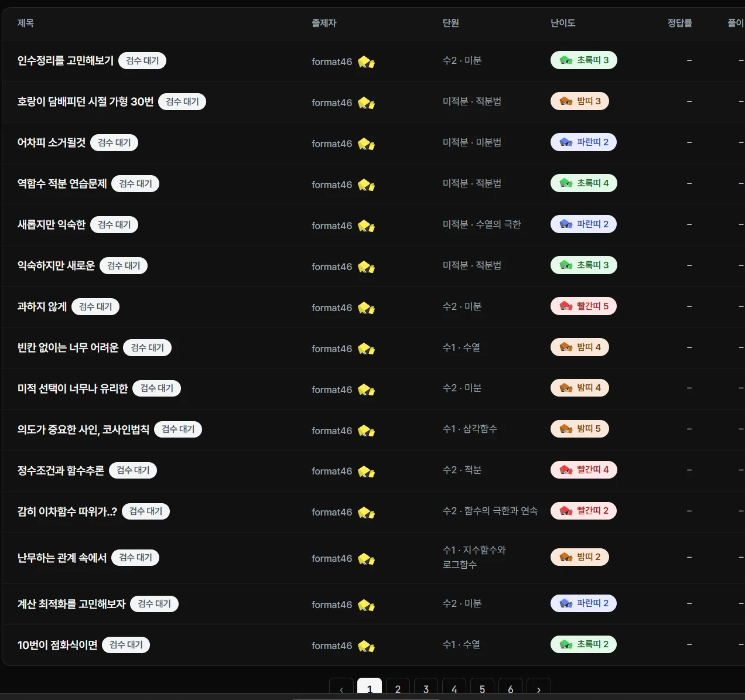Click the 제목 column header
745x700 pixels.
pyautogui.click(x=26, y=23)
